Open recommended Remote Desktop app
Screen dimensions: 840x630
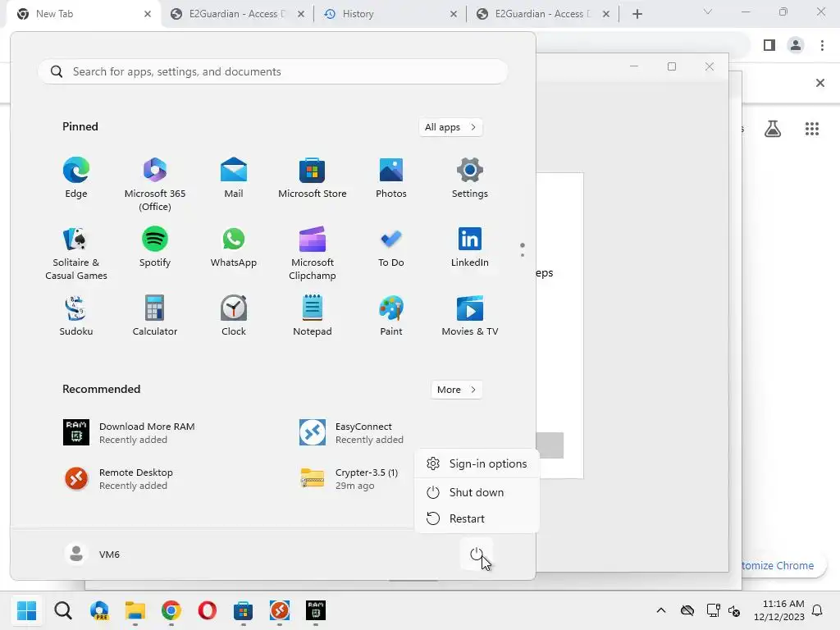tap(119, 478)
